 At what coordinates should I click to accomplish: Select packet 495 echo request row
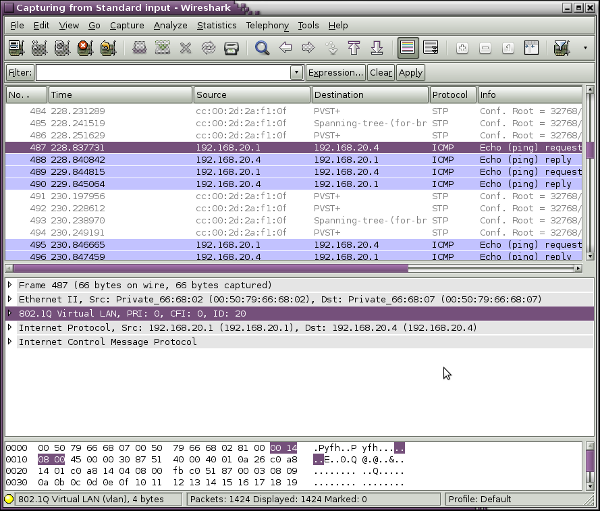click(x=294, y=245)
